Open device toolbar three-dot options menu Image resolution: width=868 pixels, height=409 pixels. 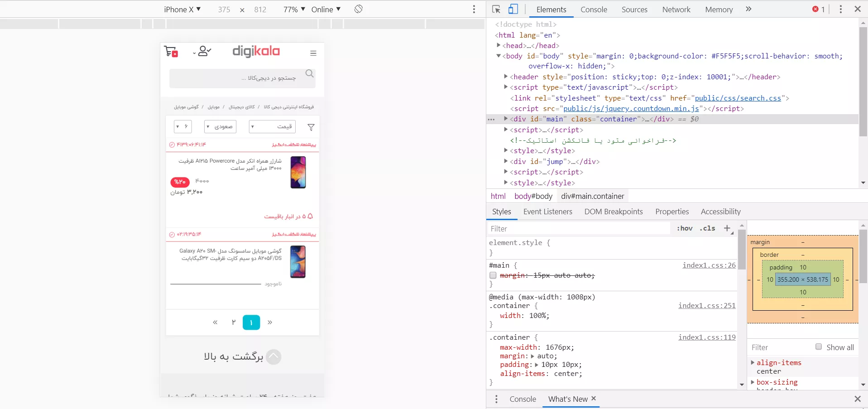pyautogui.click(x=474, y=9)
